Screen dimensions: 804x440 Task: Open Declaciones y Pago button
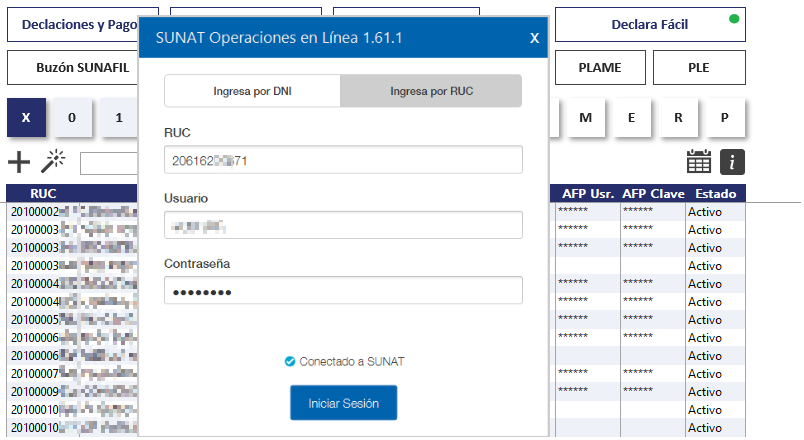tap(72, 25)
